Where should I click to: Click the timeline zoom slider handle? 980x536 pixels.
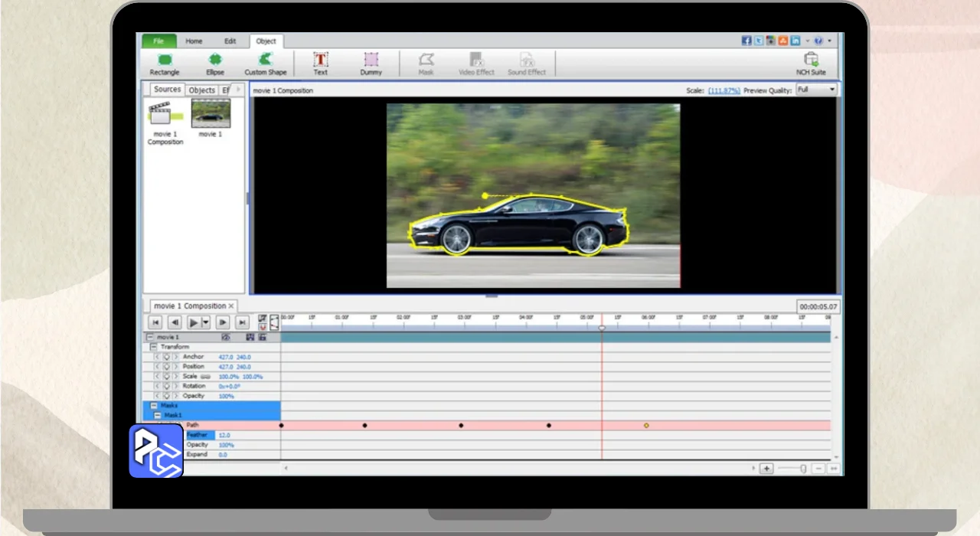803,469
